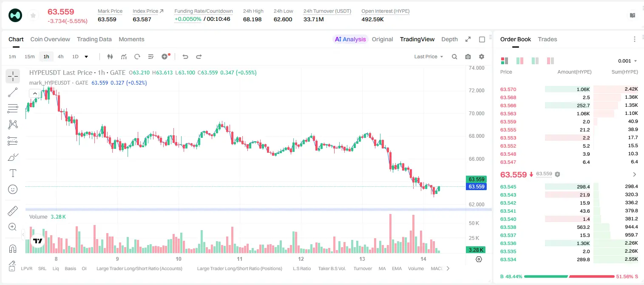This screenshot has height=285, width=644.
Task: Choose the text annotation tool
Action: tap(13, 173)
